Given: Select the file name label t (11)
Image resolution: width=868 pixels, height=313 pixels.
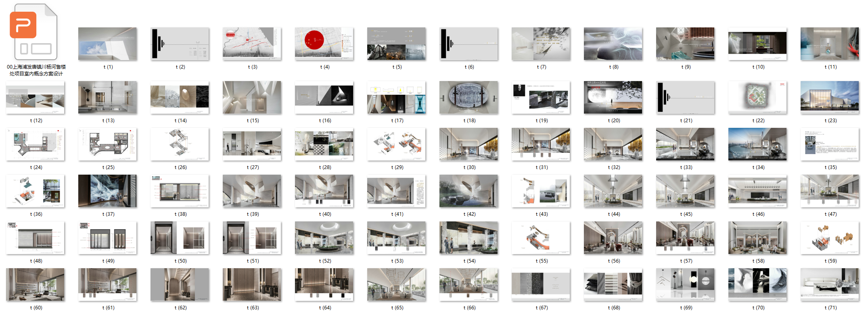Looking at the screenshot, I should 830,67.
